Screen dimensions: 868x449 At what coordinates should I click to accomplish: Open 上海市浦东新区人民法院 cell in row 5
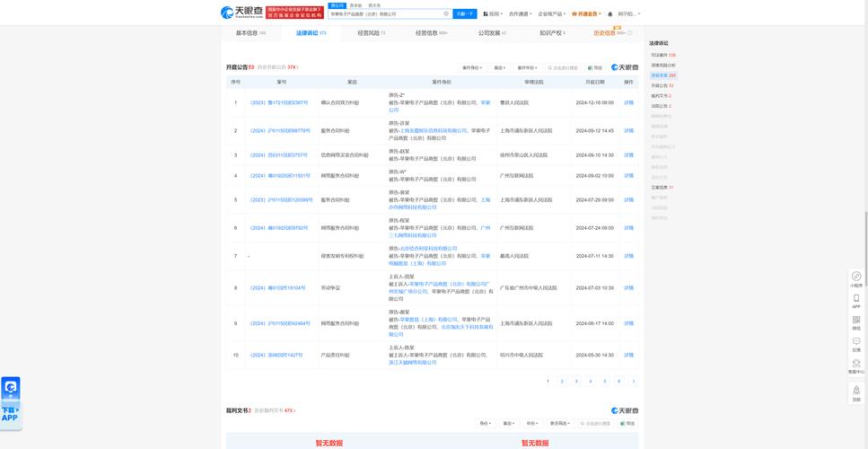525,200
